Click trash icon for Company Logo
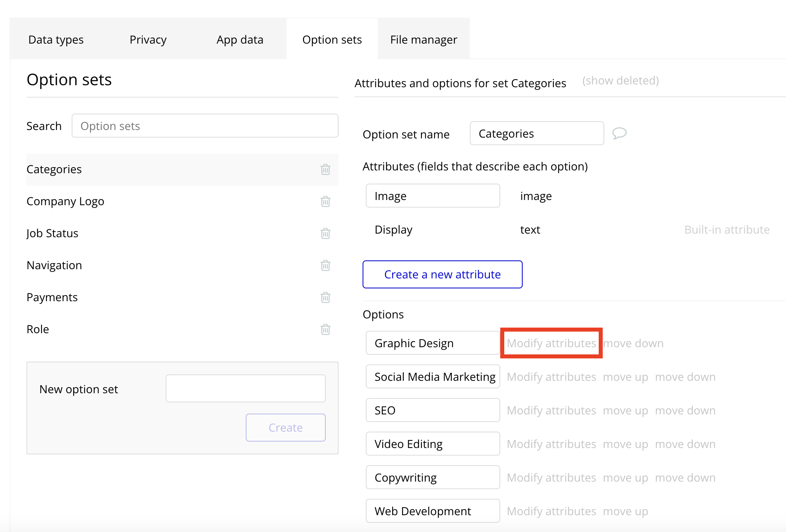Image resolution: width=786 pixels, height=532 pixels. (x=325, y=202)
